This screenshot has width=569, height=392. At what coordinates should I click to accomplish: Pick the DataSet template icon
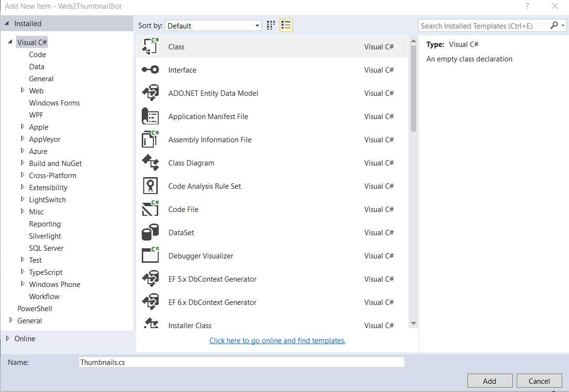point(150,232)
